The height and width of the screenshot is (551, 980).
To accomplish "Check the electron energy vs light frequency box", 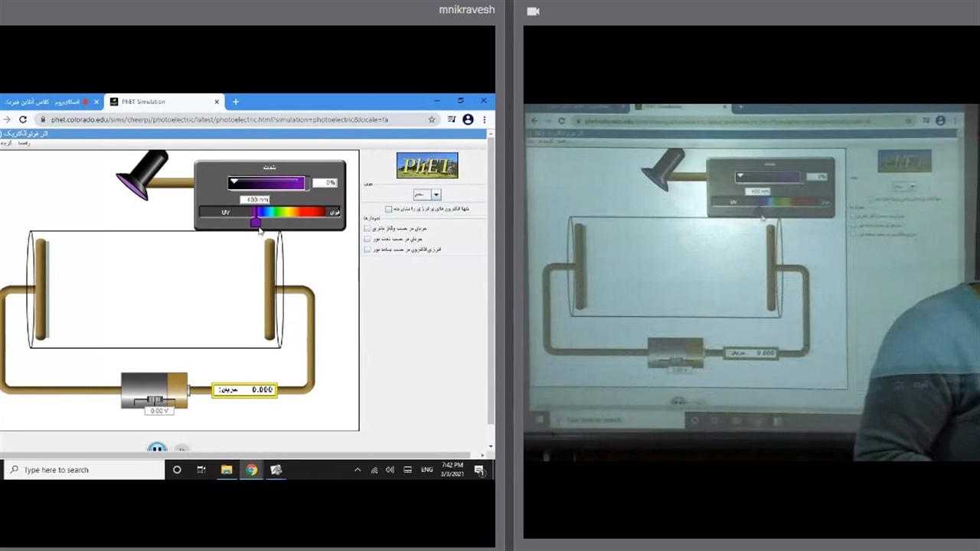I will [367, 249].
